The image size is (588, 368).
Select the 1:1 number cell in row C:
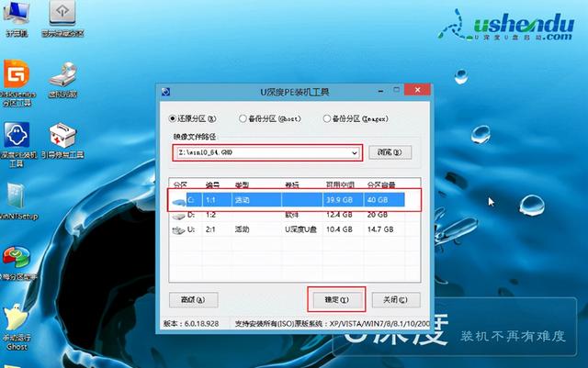[x=210, y=200]
